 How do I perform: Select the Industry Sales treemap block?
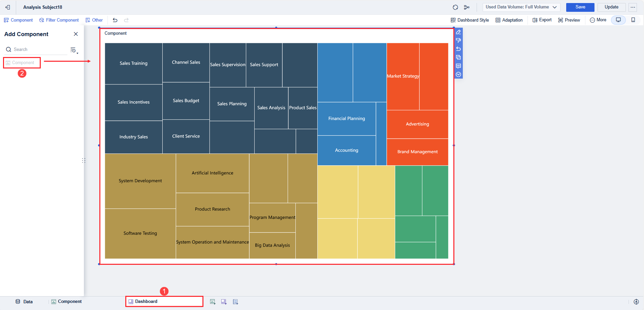(134, 137)
